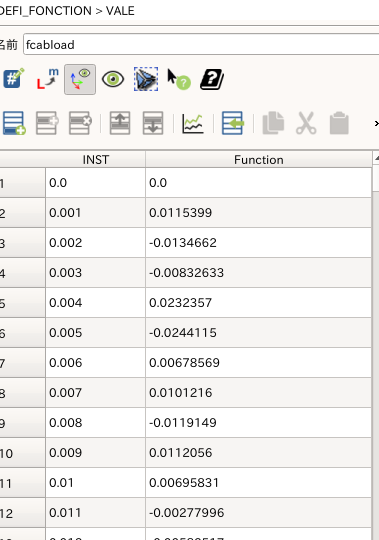Select INST cell 0.001
The image size is (379, 540).
pos(95,213)
